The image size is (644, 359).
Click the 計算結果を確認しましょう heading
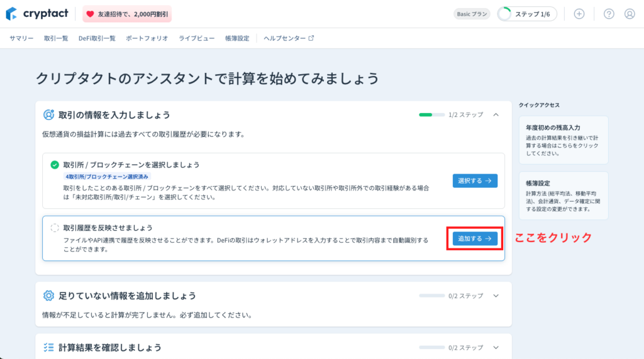(110, 348)
